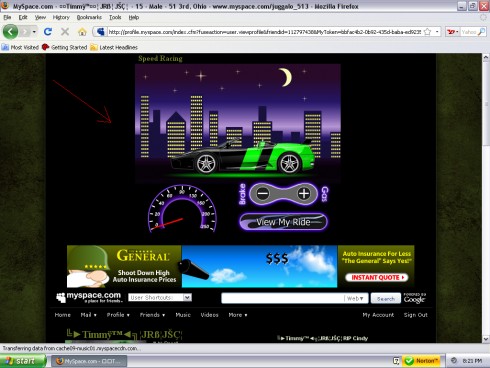The height and width of the screenshot is (368, 490).
Task: Open the Bookmarks menu
Action: (x=89, y=17)
